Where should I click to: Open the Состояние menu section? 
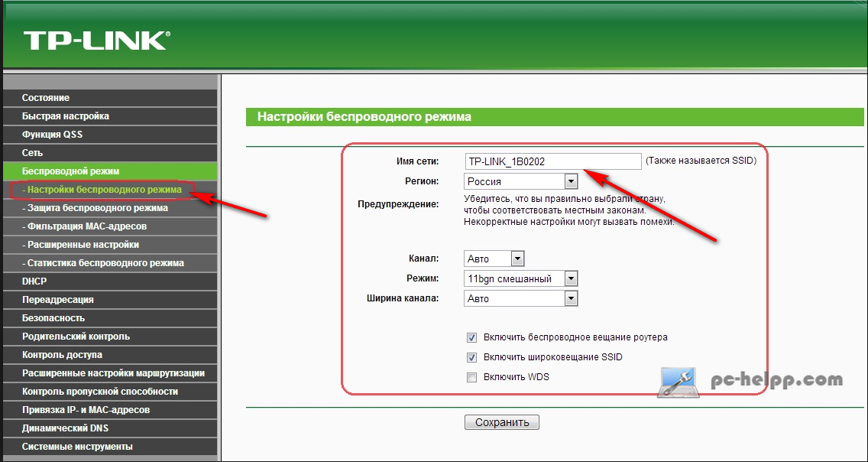110,98
